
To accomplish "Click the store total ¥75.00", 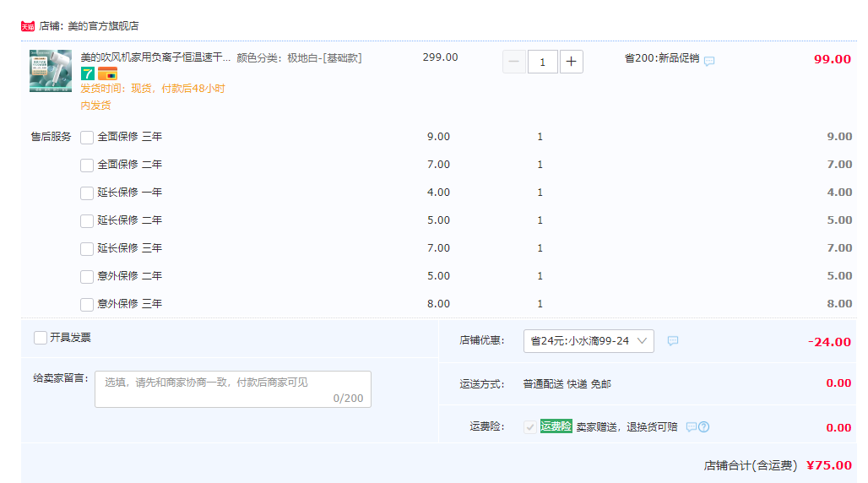I will coord(828,465).
